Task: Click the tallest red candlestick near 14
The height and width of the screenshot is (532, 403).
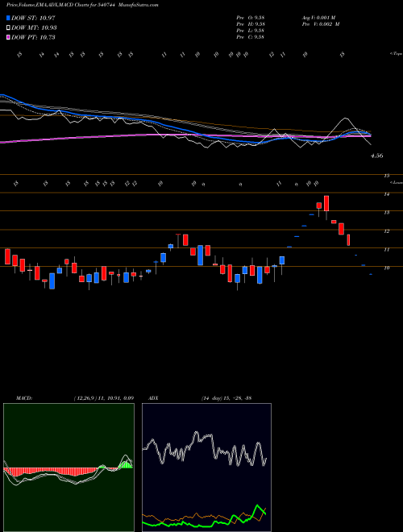Action: tap(326, 204)
